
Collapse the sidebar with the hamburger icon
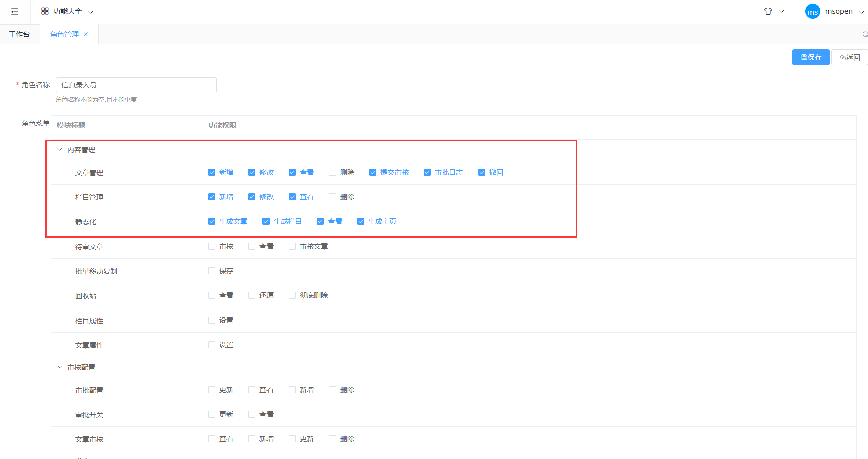pos(14,12)
